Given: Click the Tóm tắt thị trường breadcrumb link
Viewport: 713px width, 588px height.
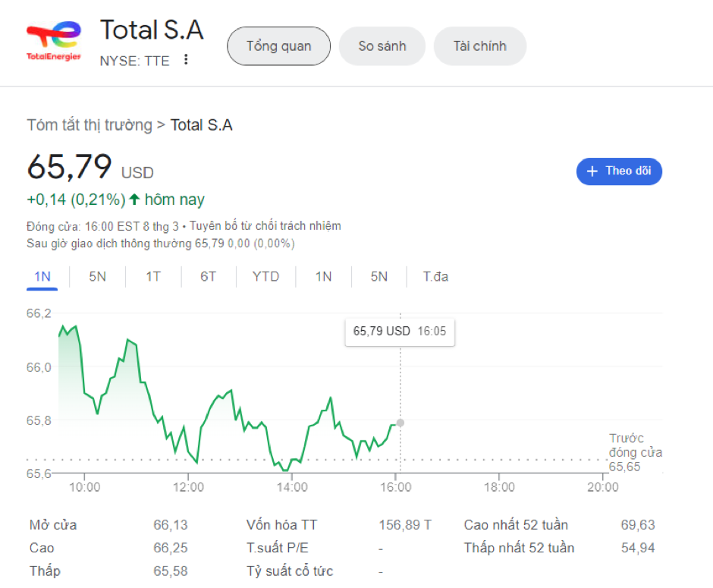Looking at the screenshot, I should pos(90,125).
